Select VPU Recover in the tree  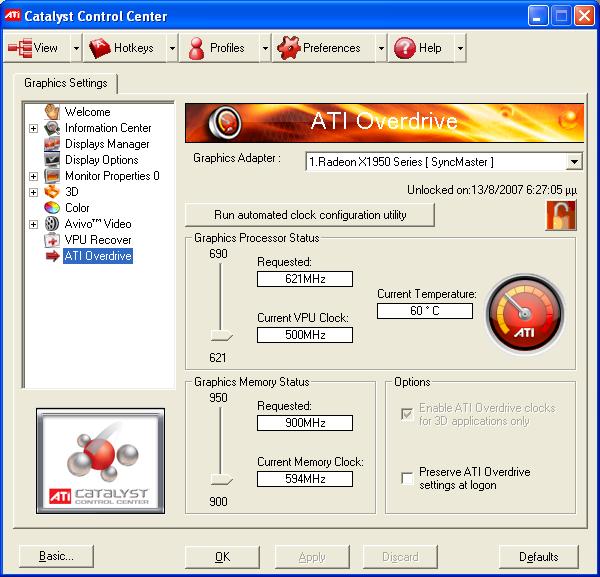coord(98,240)
